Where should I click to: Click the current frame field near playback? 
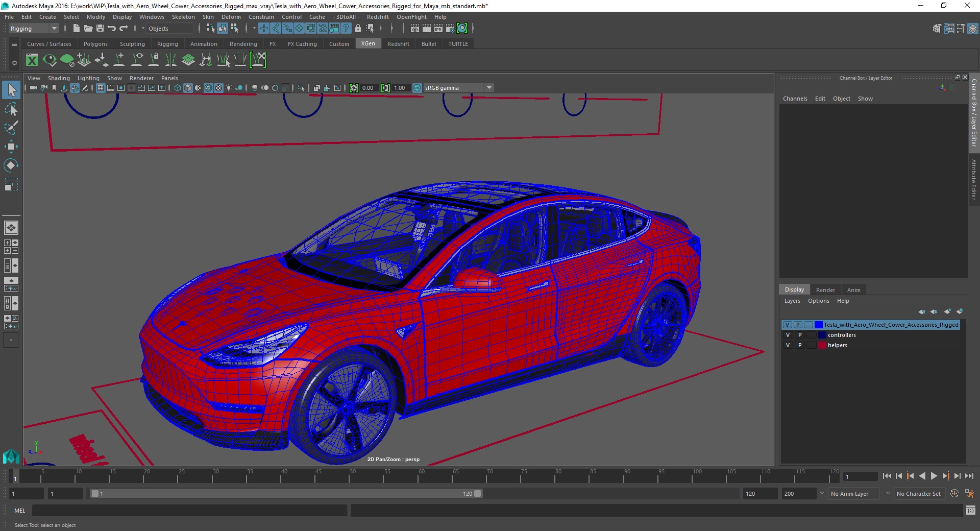click(x=860, y=476)
